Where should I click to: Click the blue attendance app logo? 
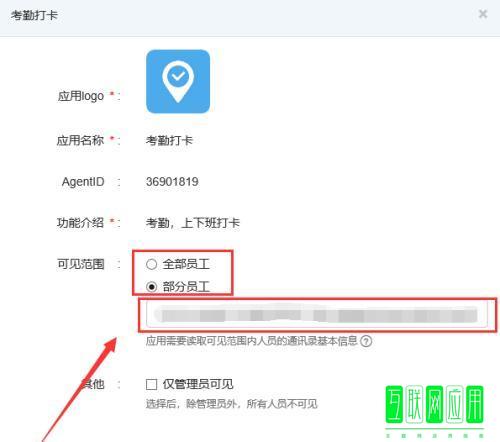[x=178, y=82]
